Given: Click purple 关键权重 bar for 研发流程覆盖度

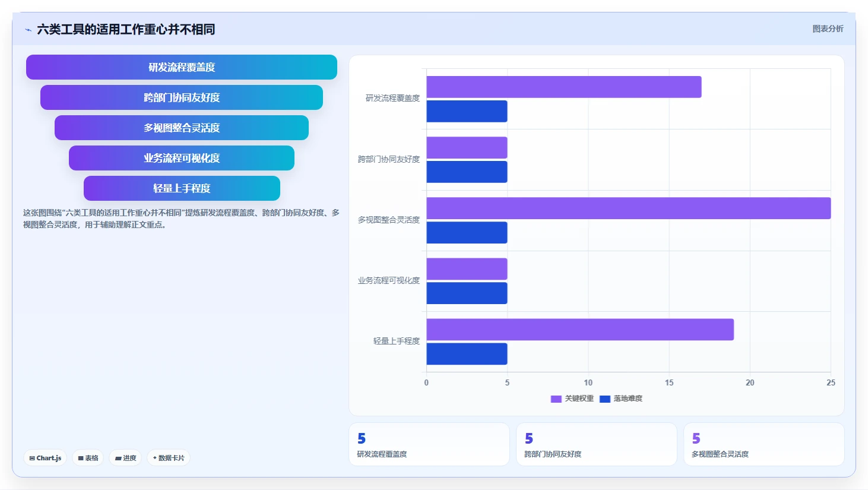Looking at the screenshot, I should tap(564, 87).
